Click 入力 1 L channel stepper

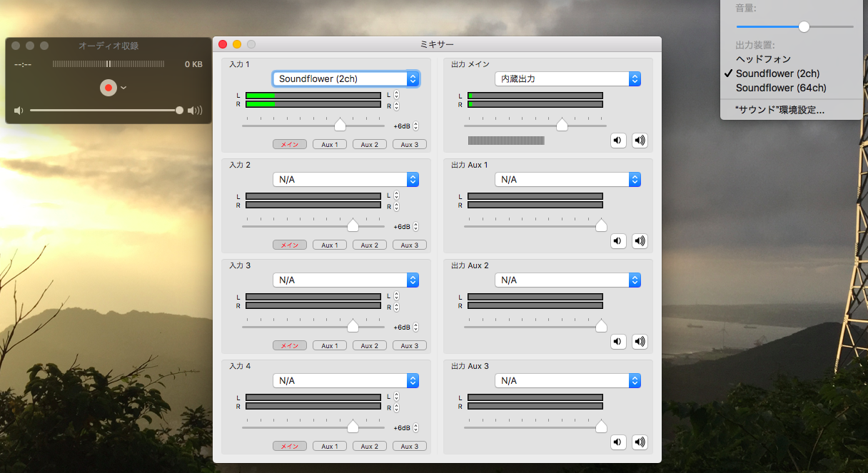tap(396, 94)
